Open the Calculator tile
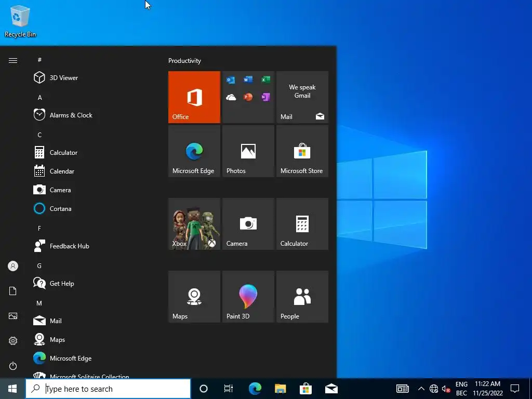The image size is (532, 399). [x=302, y=224]
